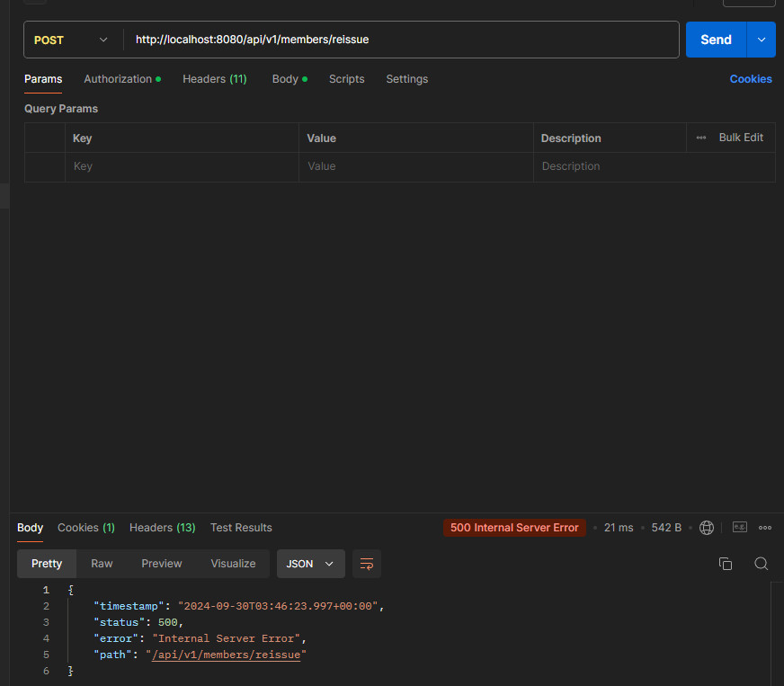
Task: Send the reissue request
Action: [x=716, y=40]
